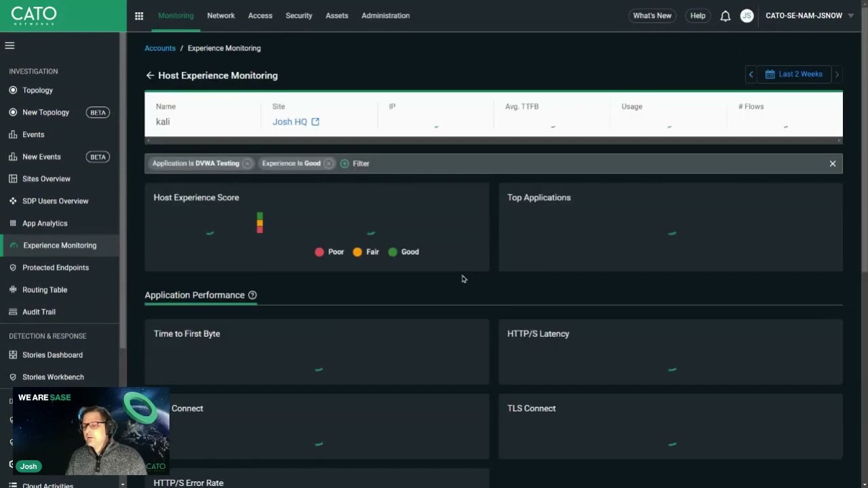Image resolution: width=868 pixels, height=488 pixels.
Task: Click the Stories Workbench sidebar icon
Action: (x=13, y=377)
